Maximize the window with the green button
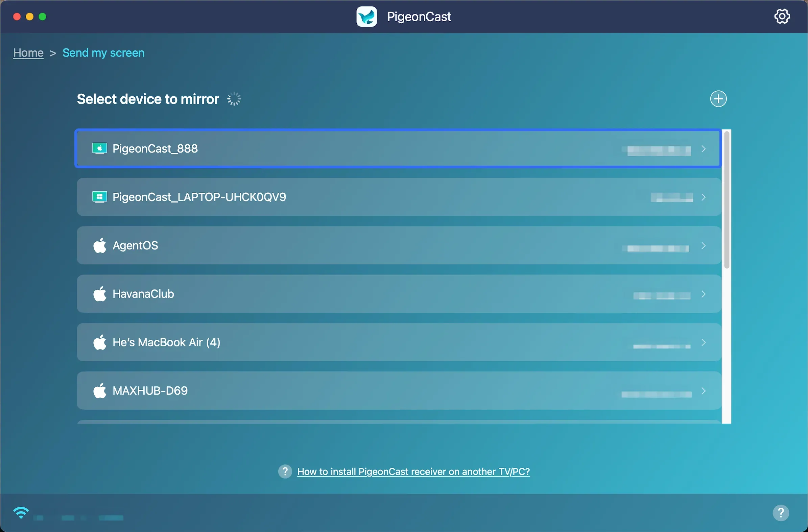This screenshot has width=808, height=532. click(43, 16)
